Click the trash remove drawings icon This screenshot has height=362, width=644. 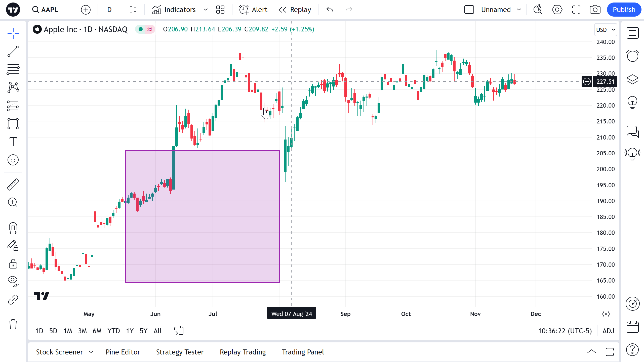point(13,324)
